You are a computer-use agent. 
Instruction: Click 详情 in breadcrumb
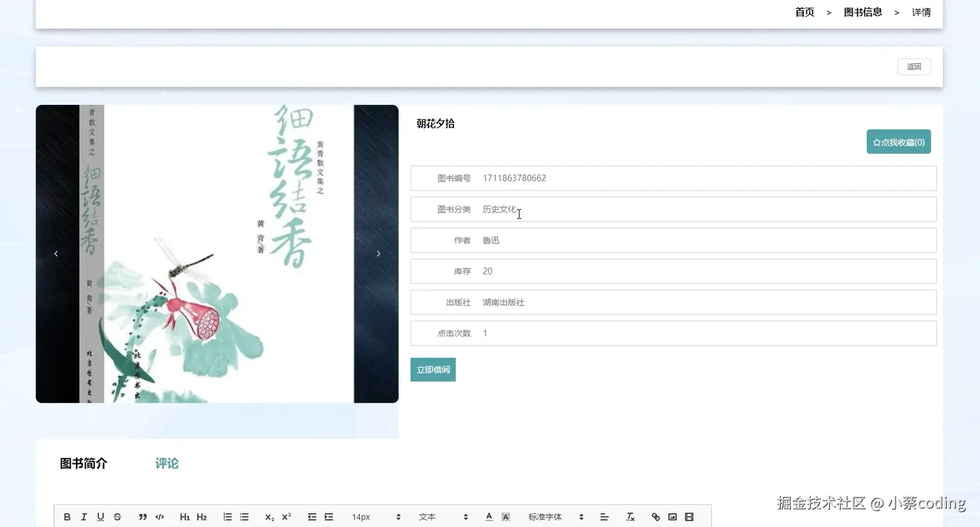(x=921, y=12)
